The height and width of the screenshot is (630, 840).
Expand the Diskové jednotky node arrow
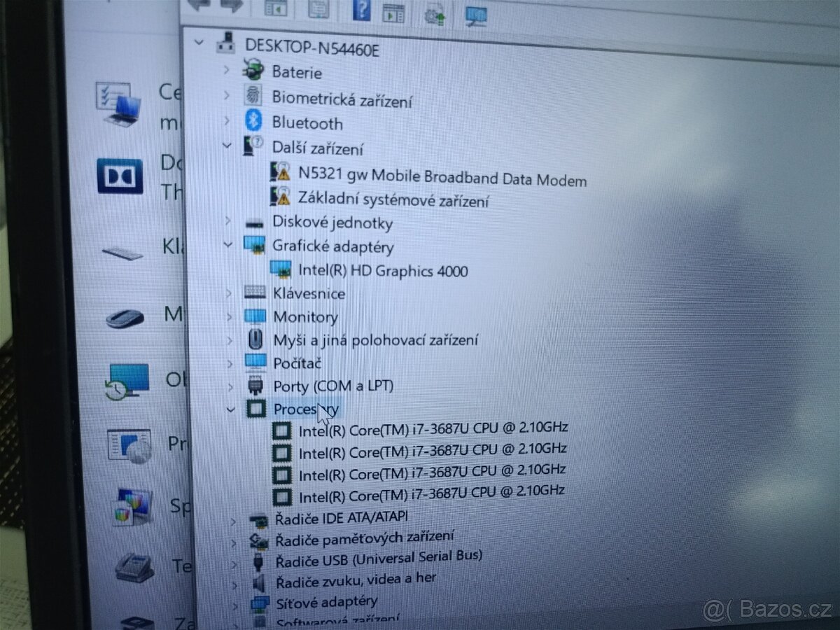click(227, 220)
